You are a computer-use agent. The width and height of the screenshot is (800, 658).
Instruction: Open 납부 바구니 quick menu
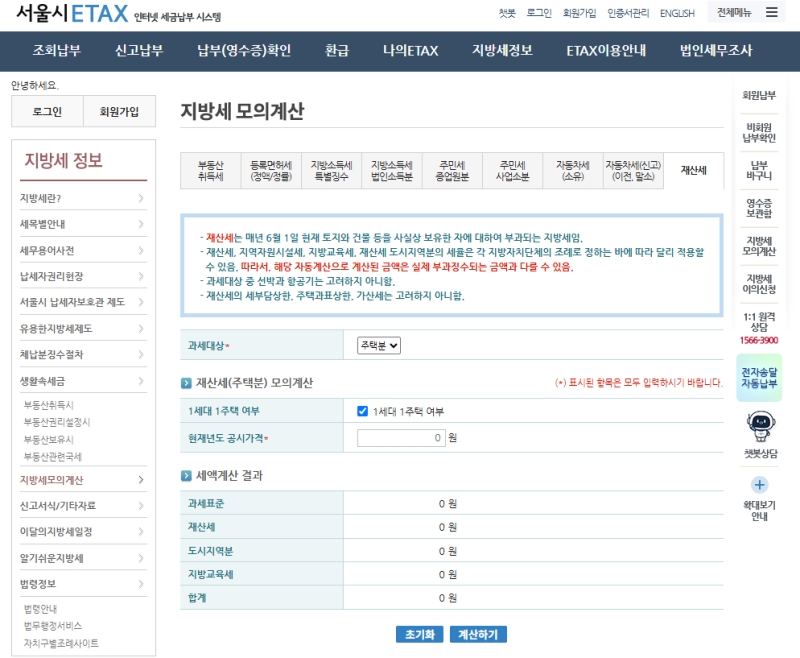[x=759, y=170]
